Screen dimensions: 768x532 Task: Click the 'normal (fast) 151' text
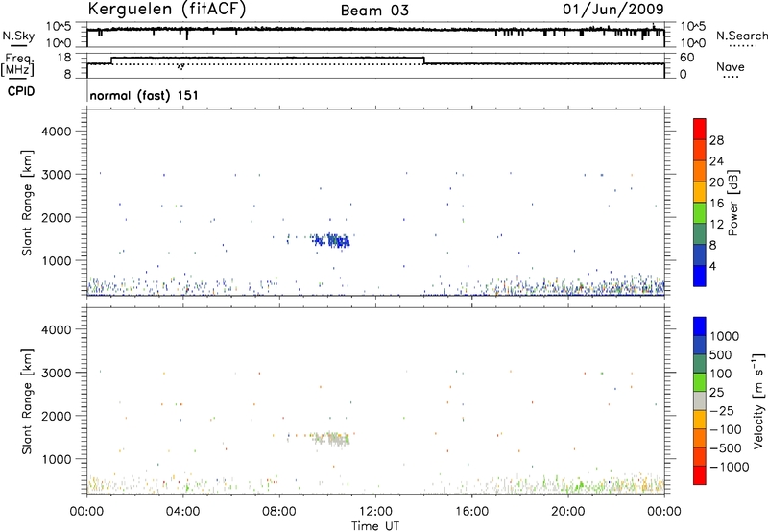144,95
